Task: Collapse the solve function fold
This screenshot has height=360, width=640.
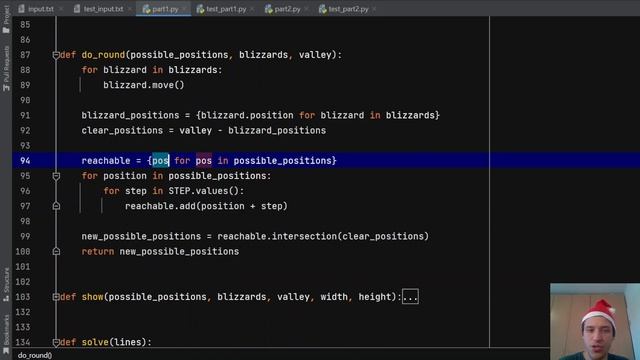Action: (x=56, y=342)
